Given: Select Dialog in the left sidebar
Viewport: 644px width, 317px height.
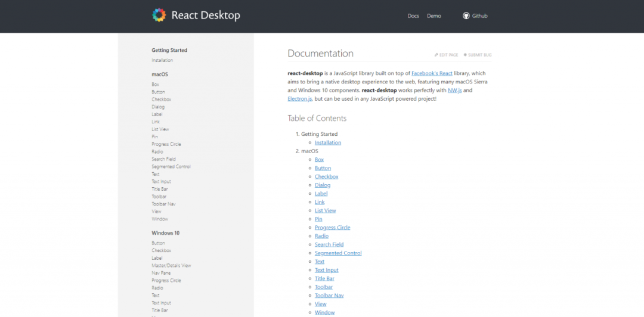Looking at the screenshot, I should click(157, 107).
